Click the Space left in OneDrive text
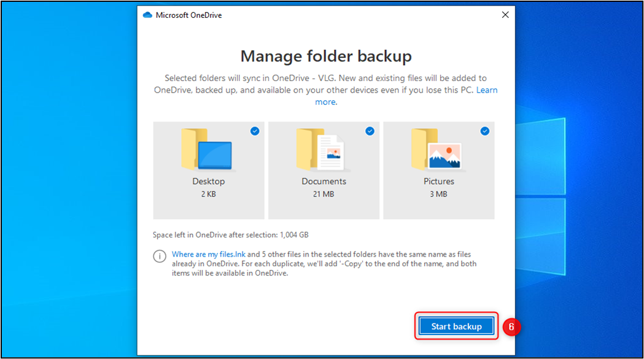 (230, 235)
